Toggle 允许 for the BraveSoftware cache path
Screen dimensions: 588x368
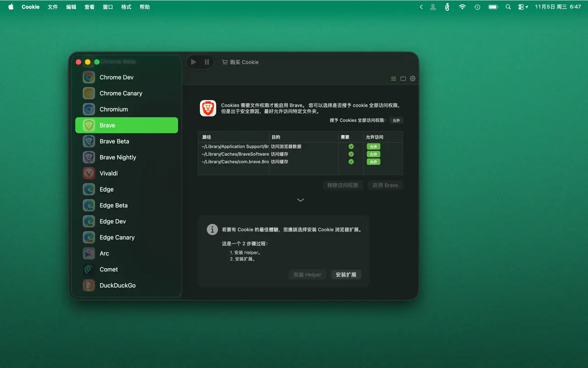click(x=373, y=154)
